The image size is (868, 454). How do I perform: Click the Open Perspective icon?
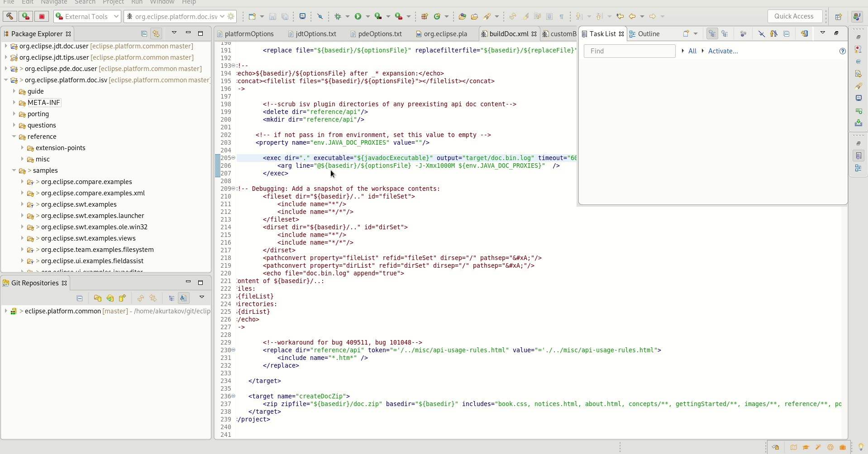(x=838, y=17)
